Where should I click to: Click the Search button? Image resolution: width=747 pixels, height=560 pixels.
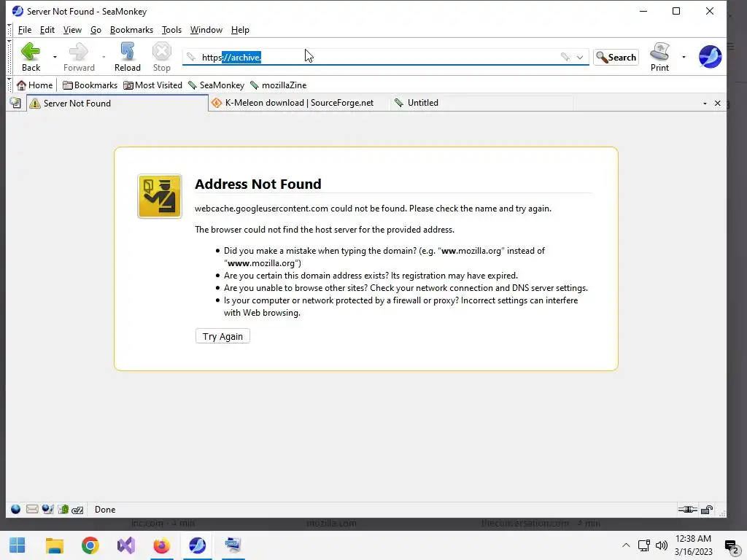[616, 57]
